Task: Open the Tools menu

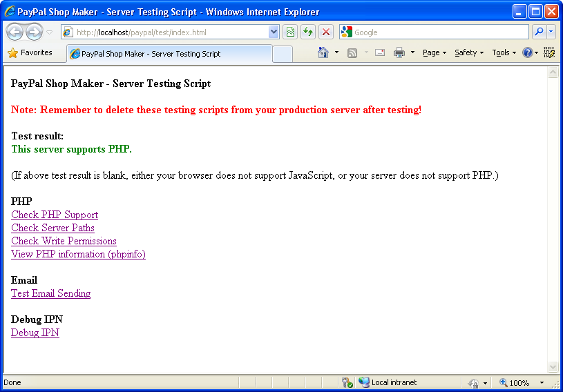Action: pos(504,52)
